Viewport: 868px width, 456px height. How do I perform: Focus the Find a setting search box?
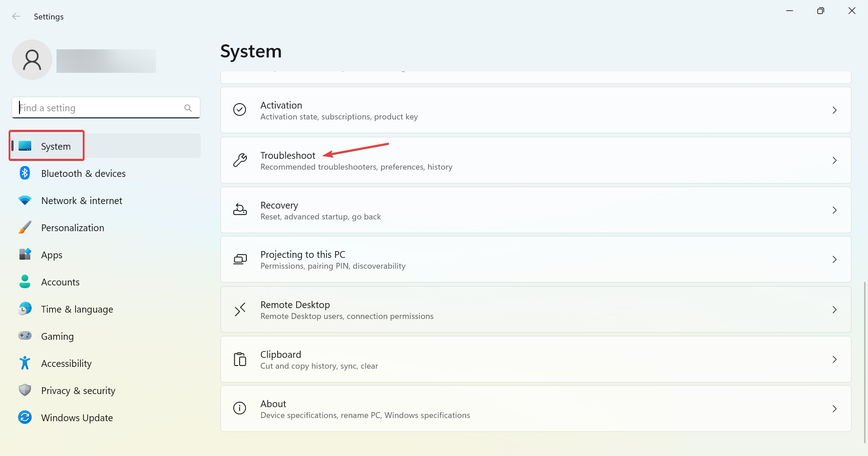coord(106,108)
